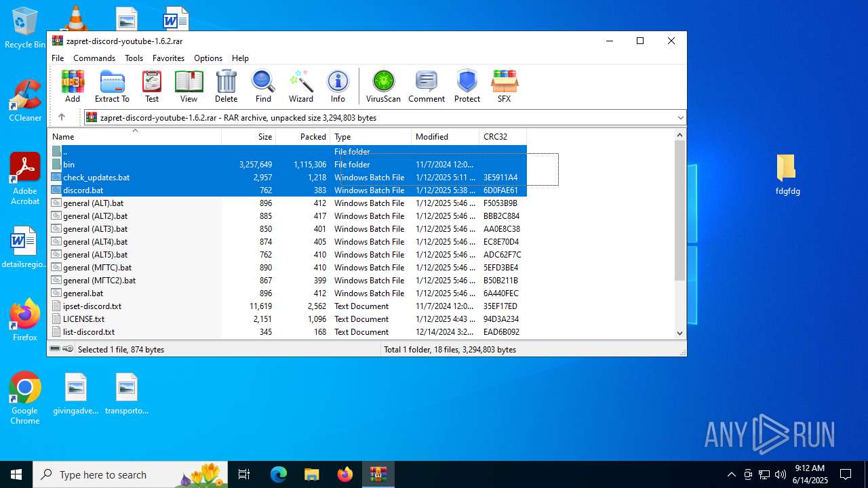Open Recycle Bin desktop icon

coord(25,28)
